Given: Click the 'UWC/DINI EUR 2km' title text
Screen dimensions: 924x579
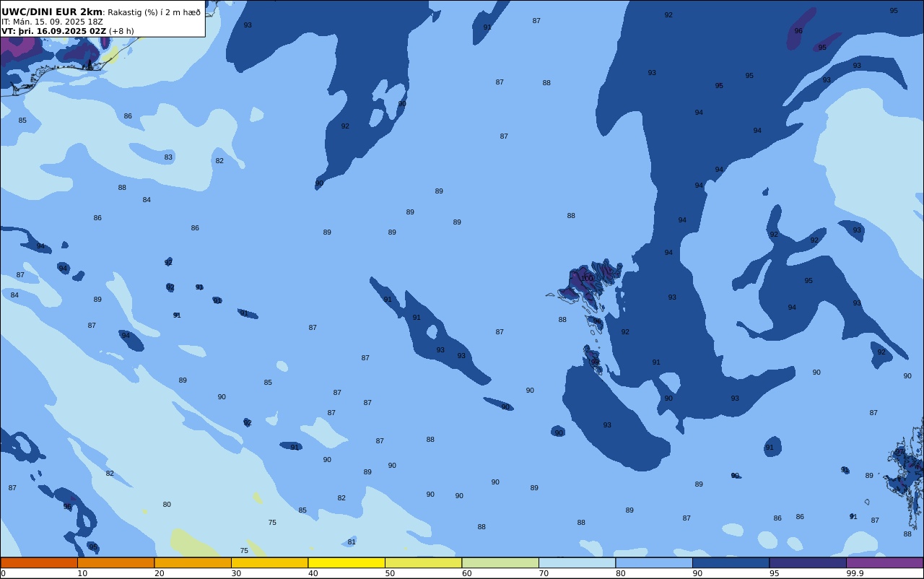Looking at the screenshot, I should pos(52,12).
